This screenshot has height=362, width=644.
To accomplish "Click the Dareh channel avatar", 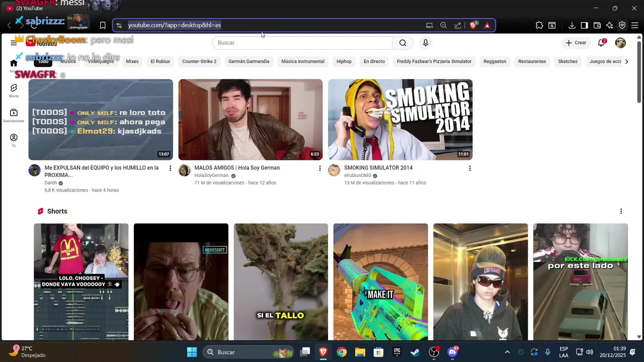I will 34,170.
